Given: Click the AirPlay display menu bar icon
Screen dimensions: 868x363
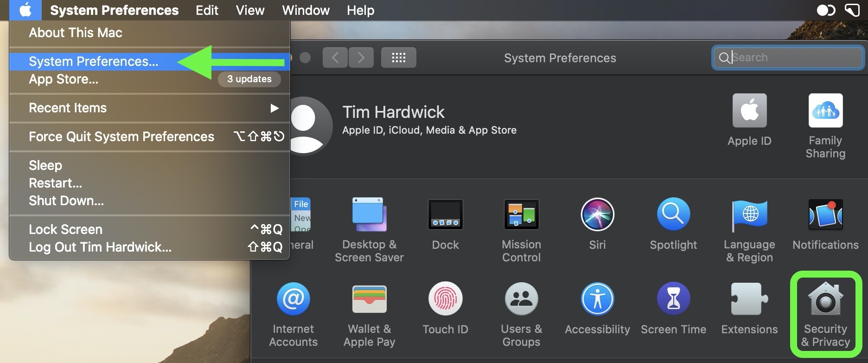Looking at the screenshot, I should tap(852, 10).
